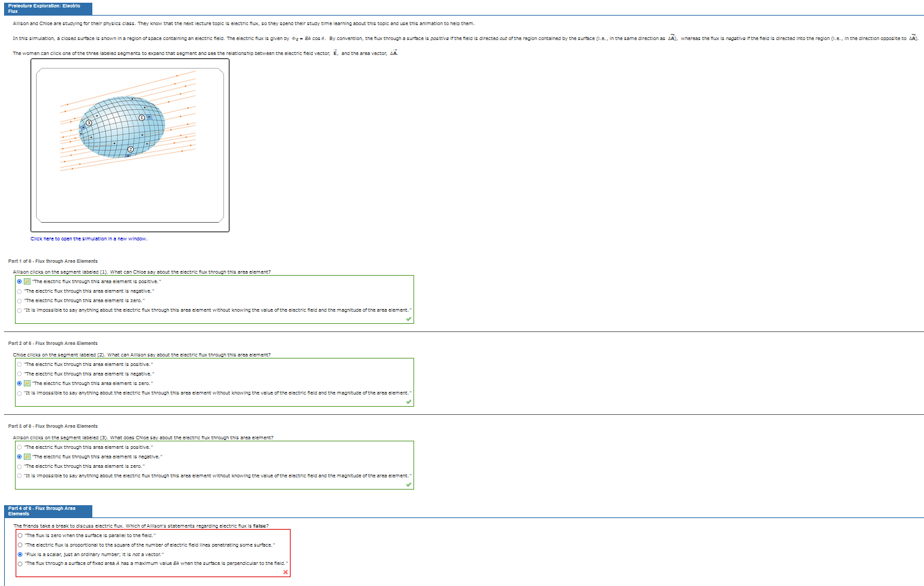The height and width of the screenshot is (586, 924).
Task: Click the green checkmark in Part 3
Action: tap(408, 485)
